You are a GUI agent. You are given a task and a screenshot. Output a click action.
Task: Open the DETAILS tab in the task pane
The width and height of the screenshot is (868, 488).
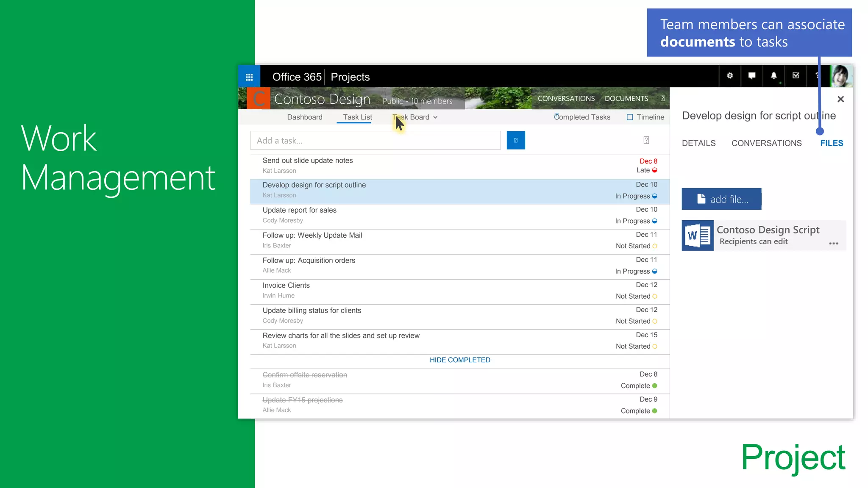click(698, 143)
